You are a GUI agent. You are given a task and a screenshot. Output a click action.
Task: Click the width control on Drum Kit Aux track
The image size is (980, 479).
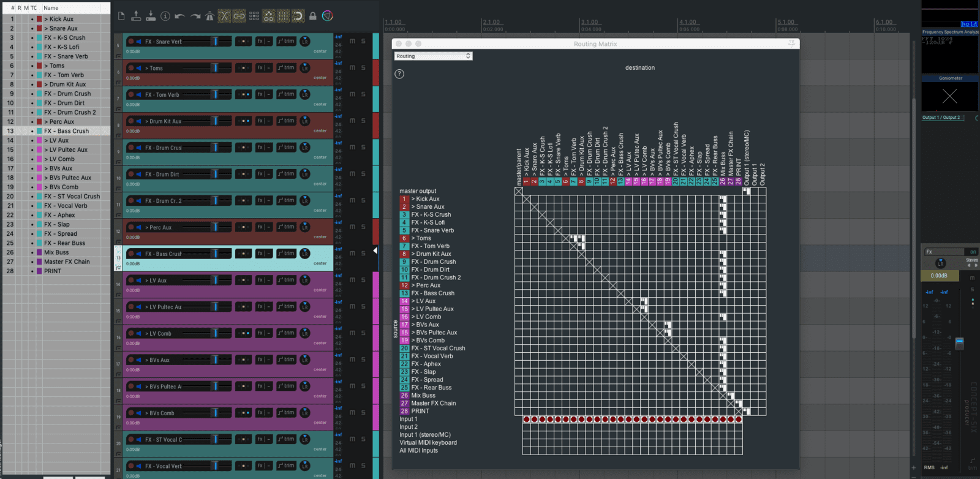243,121
